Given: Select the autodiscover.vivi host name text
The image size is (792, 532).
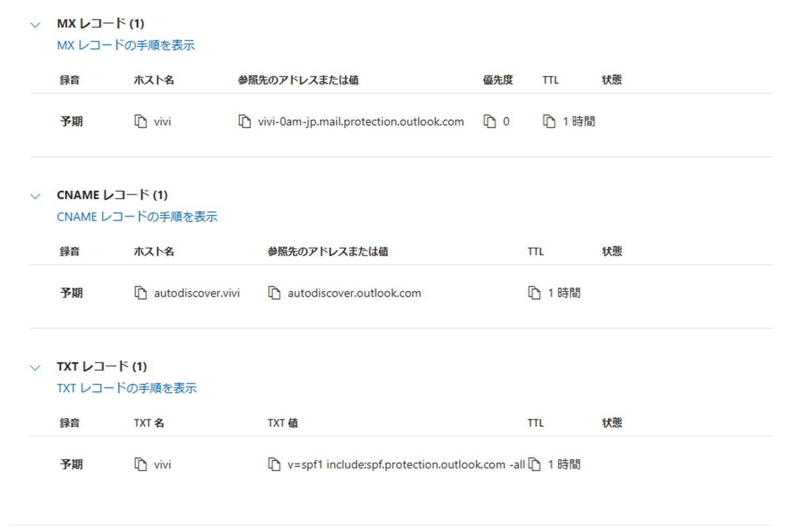Looking at the screenshot, I should (197, 293).
